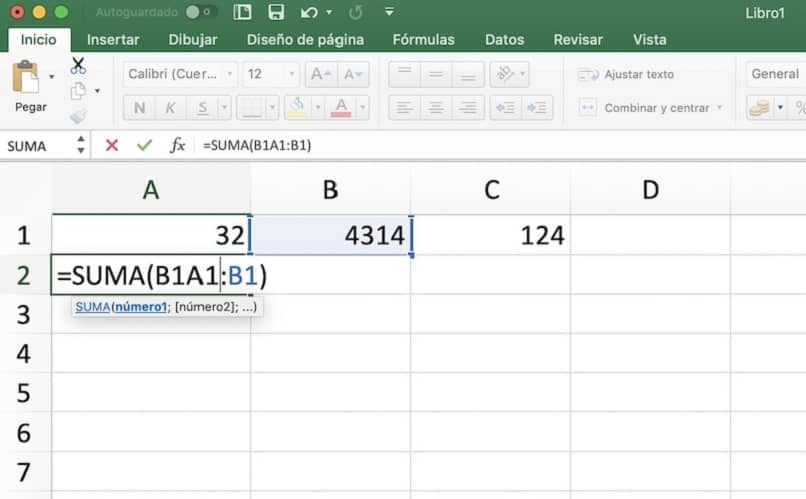Open Combinar y centrar dropdown arrow
Image resolution: width=806 pixels, height=499 pixels.
(x=720, y=107)
